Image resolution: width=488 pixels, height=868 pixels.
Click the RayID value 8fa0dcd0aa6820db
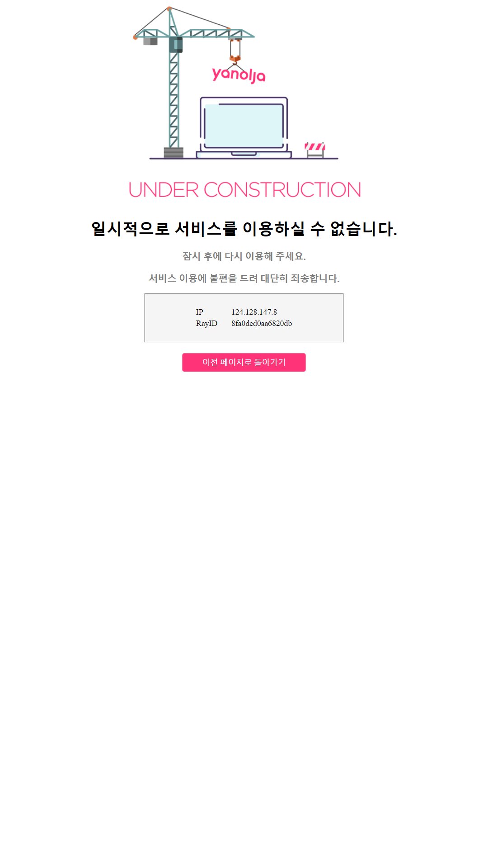point(262,323)
